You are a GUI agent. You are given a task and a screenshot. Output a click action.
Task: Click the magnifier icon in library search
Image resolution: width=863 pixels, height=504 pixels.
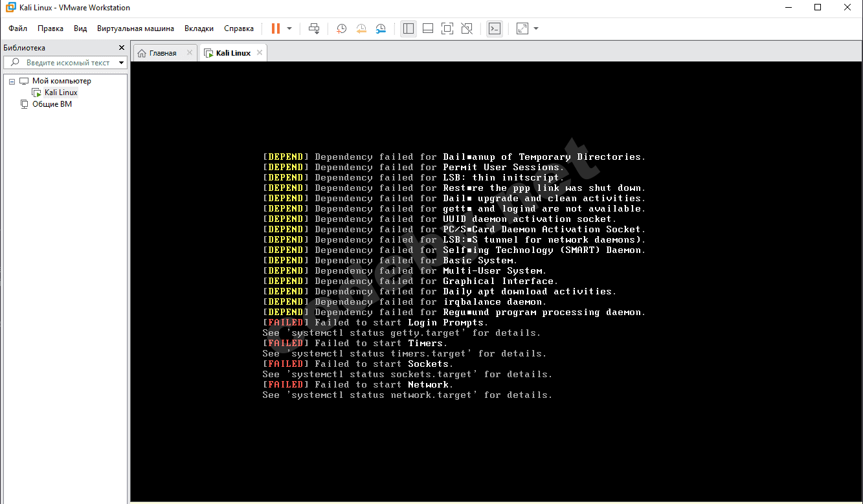tap(16, 63)
